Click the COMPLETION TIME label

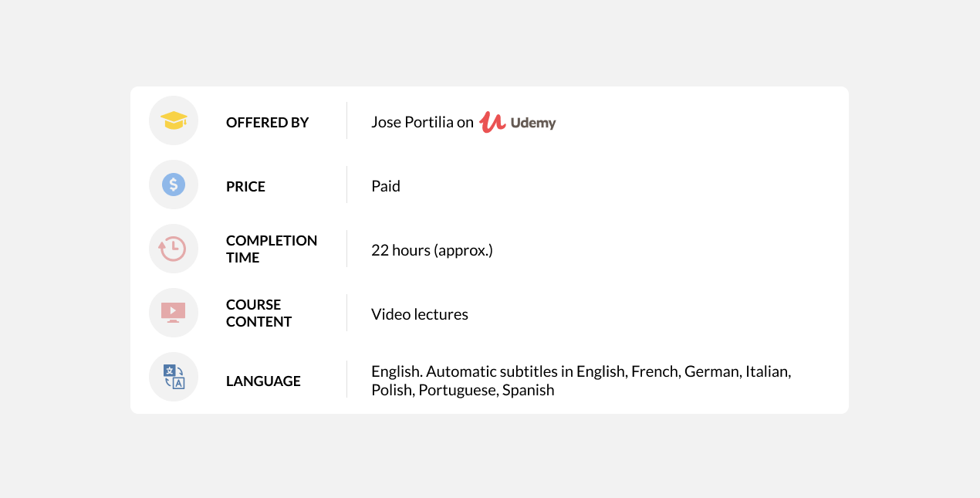[x=272, y=249]
